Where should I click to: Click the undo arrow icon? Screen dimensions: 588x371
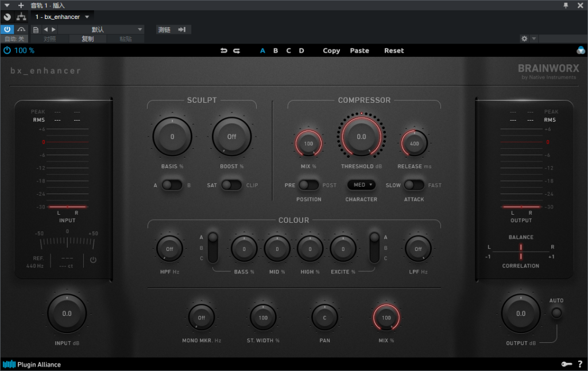click(224, 51)
